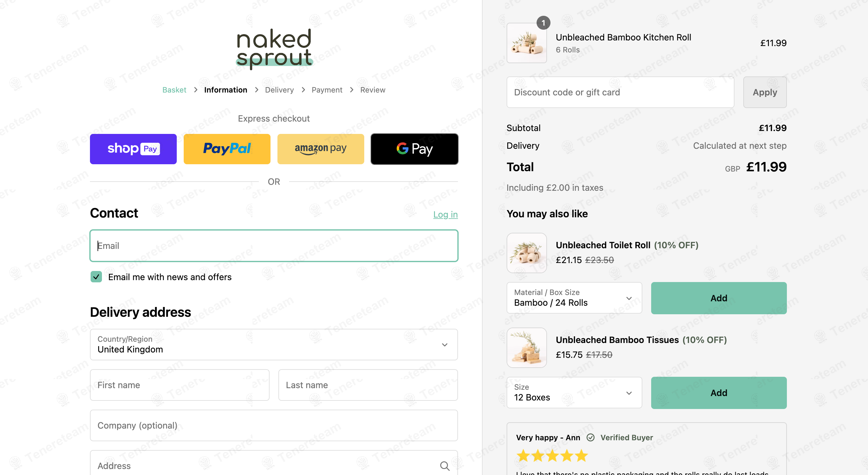Click the five-star rating on Ann's review

(552, 455)
